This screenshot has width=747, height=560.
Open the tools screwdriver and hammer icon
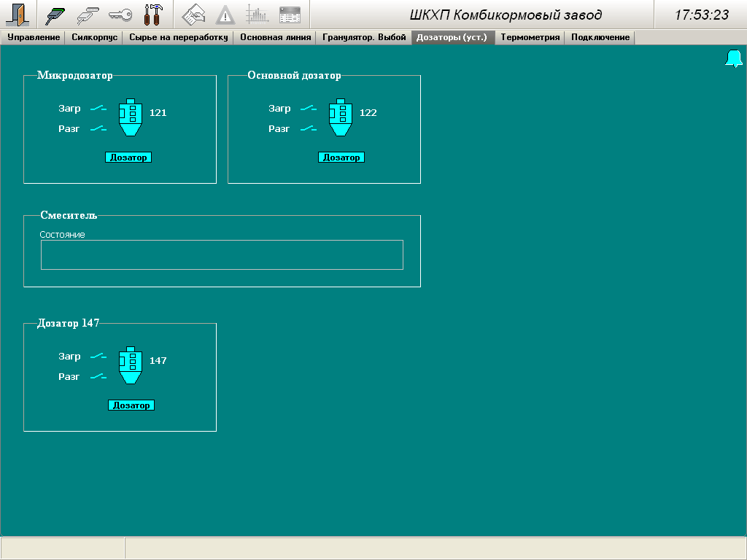(152, 15)
